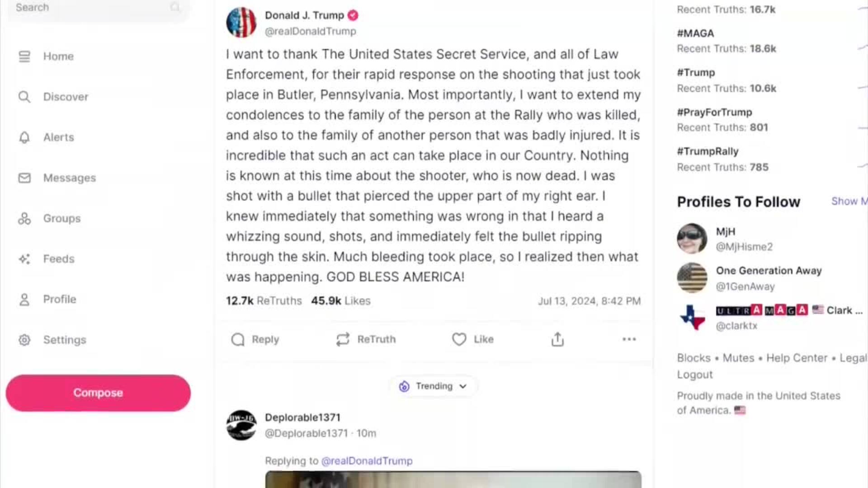The height and width of the screenshot is (488, 868).
Task: Like the post with heart icon
Action: (x=459, y=339)
